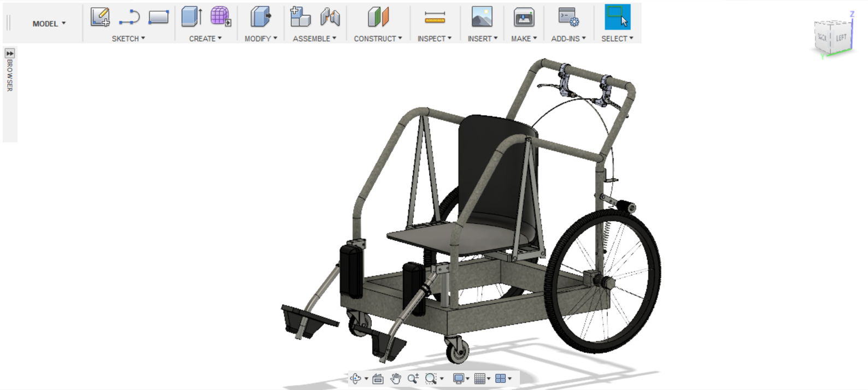Select the Line sketch tool
This screenshot has height=390, width=868.
click(129, 17)
